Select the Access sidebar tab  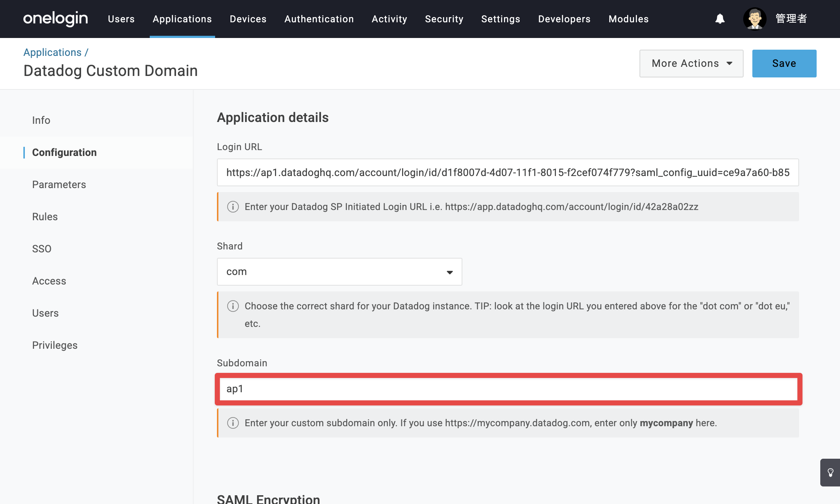49,281
